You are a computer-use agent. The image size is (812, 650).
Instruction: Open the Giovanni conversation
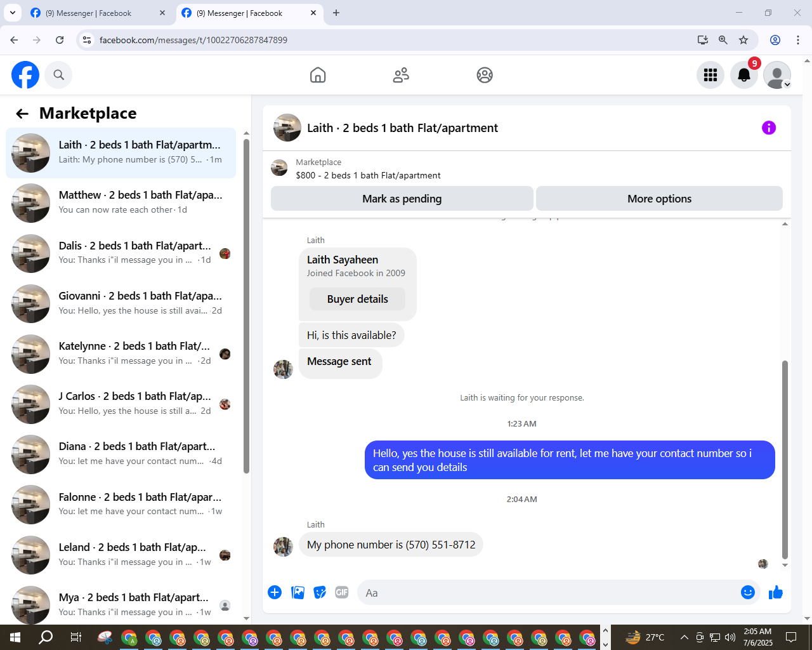(121, 303)
